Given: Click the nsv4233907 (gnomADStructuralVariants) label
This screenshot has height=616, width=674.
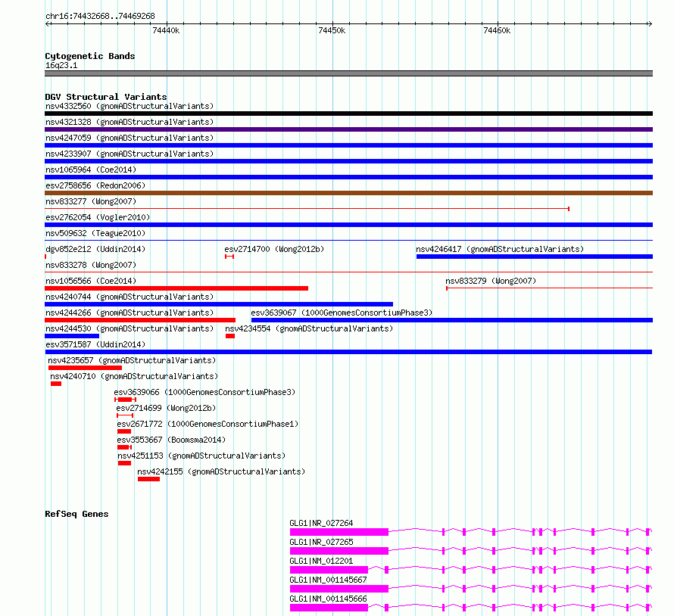Looking at the screenshot, I should (x=129, y=154).
